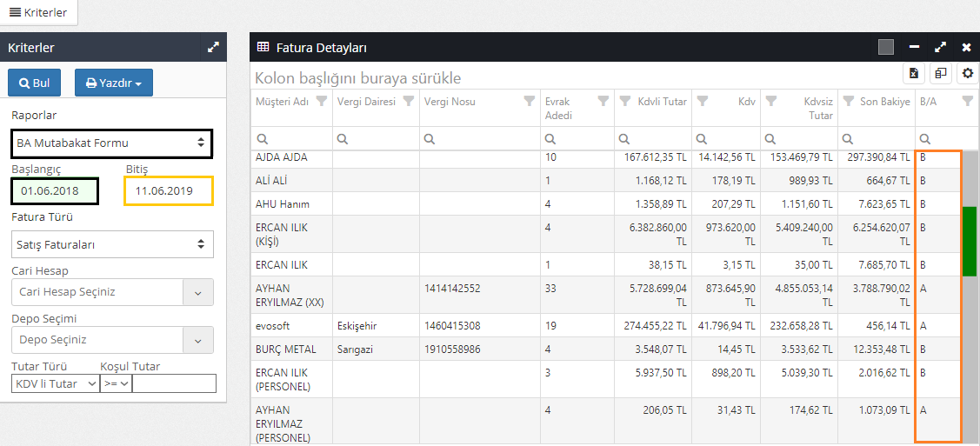Click search box under Evrak Adedi column

(x=577, y=139)
